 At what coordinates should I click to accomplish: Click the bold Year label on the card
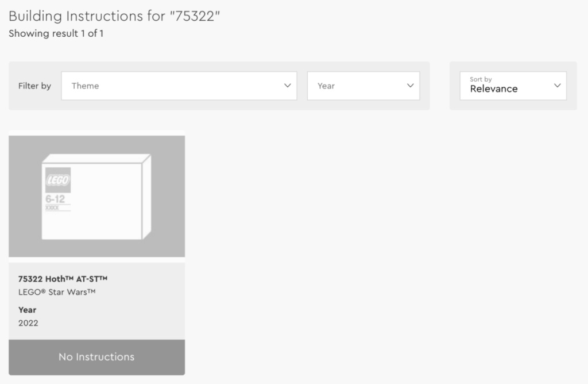27,310
